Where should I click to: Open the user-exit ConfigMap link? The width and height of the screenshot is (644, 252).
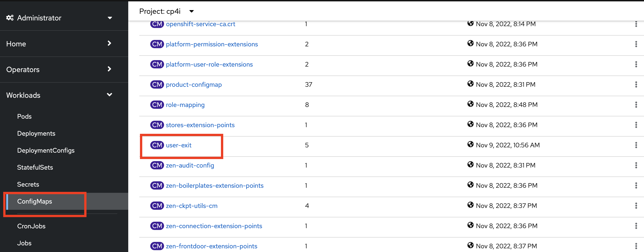click(x=178, y=145)
